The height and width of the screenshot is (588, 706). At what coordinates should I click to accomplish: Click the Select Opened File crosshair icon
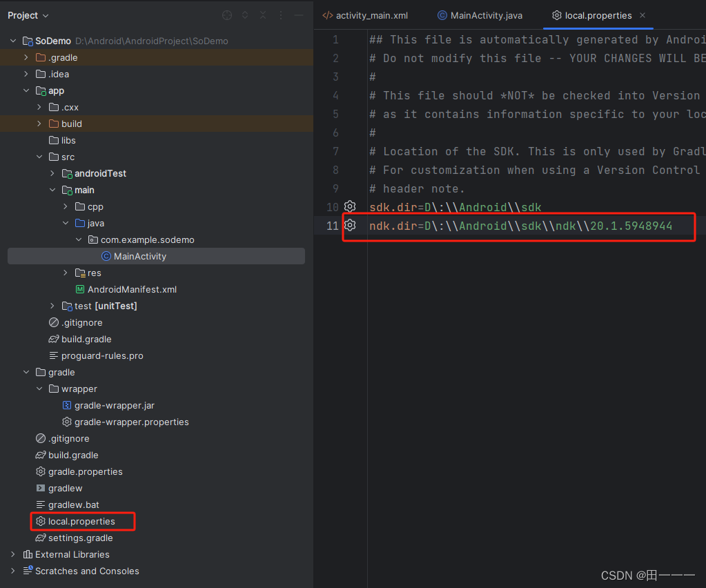tap(226, 15)
